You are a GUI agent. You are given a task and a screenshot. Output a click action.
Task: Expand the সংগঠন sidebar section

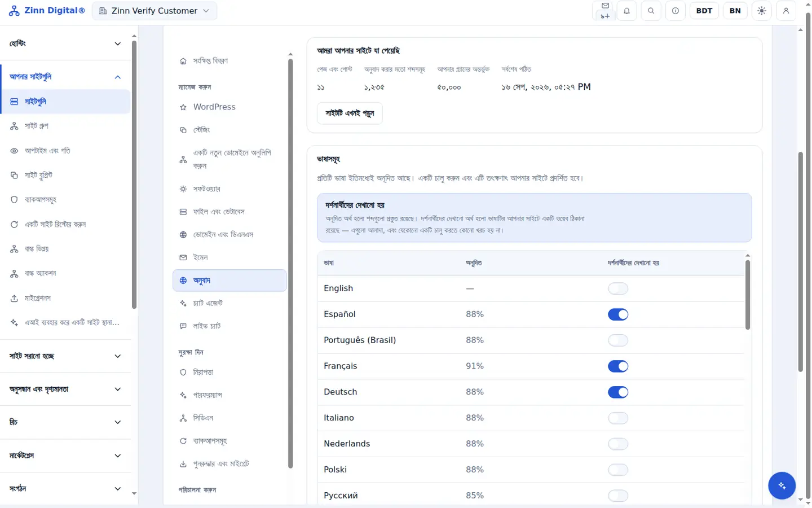pos(65,489)
